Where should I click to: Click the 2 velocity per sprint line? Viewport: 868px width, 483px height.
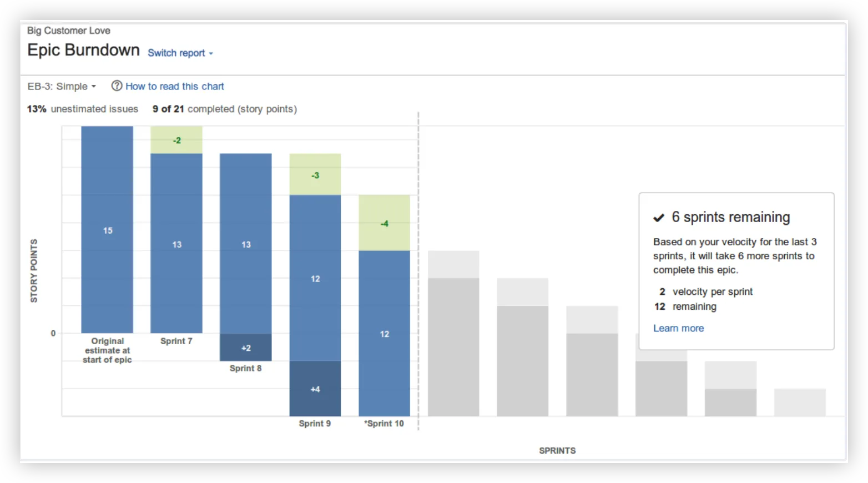pos(706,291)
